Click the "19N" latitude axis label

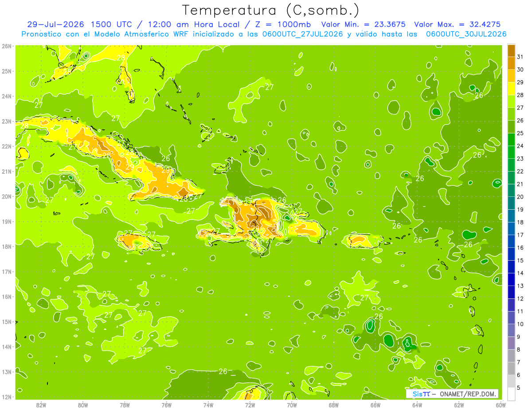(6, 221)
